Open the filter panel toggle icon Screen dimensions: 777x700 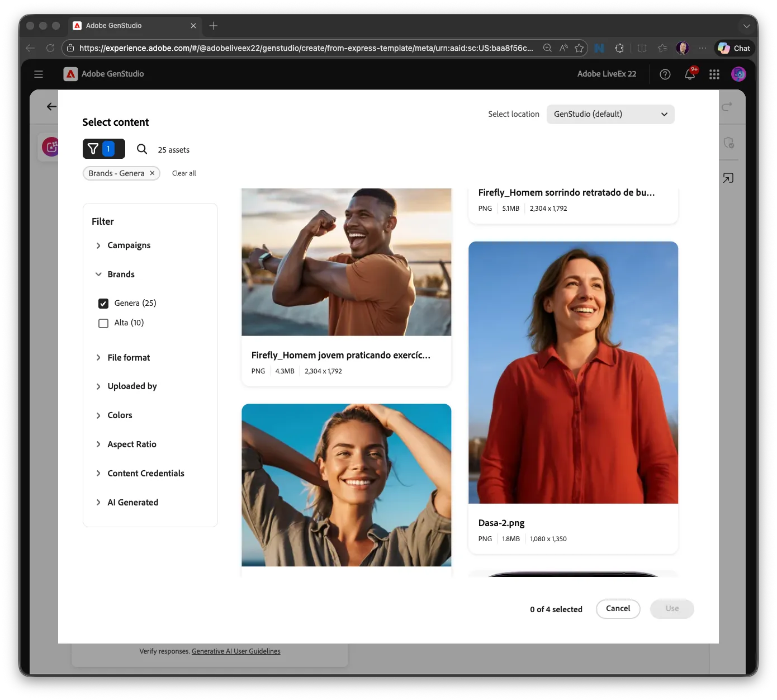103,149
